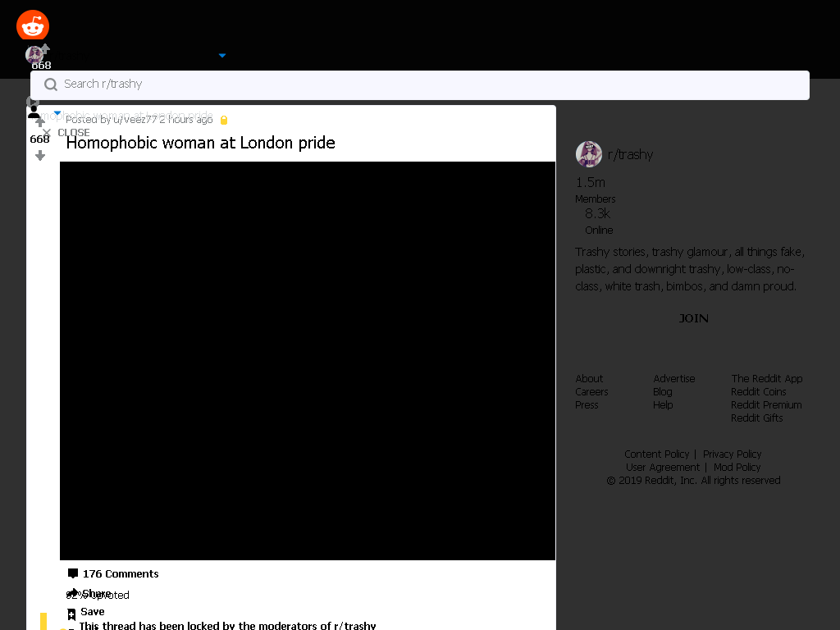Click the header upvote arrow above 668
Screen dimensions: 840x630
[46, 48]
